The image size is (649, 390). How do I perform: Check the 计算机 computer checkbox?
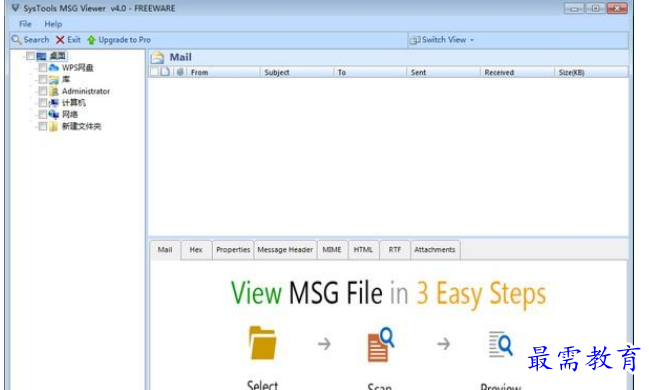(x=43, y=103)
